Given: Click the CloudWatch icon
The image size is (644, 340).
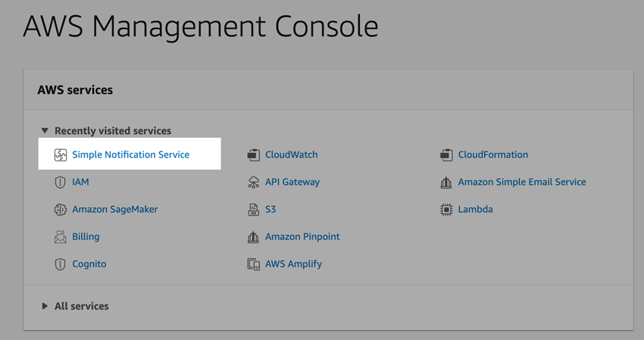Looking at the screenshot, I should coord(254,155).
